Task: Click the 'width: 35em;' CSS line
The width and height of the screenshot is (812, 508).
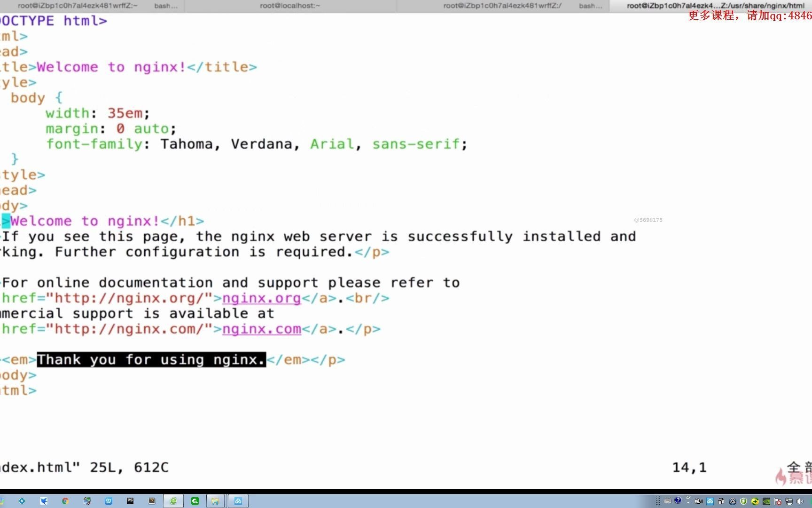Action: 98,113
